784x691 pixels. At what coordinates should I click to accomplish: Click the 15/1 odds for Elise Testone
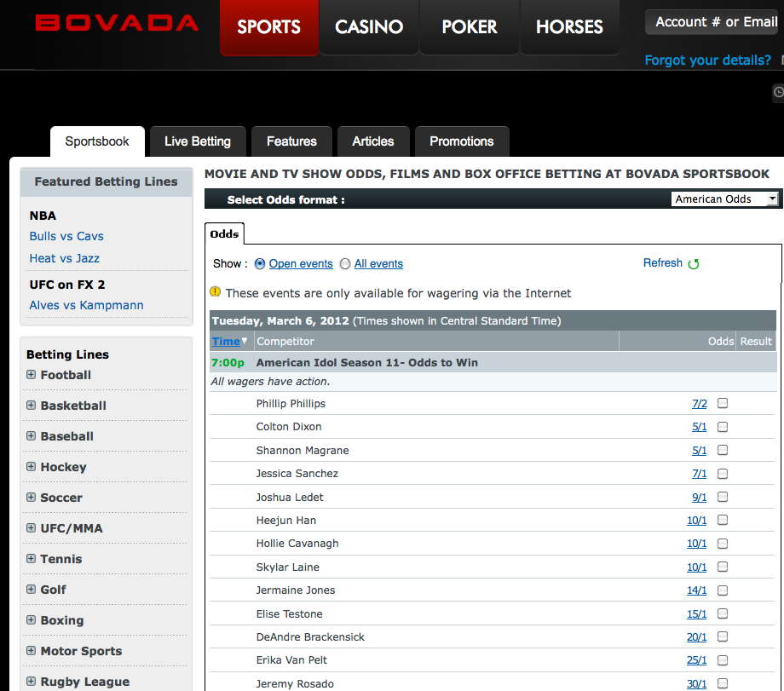[x=697, y=613]
